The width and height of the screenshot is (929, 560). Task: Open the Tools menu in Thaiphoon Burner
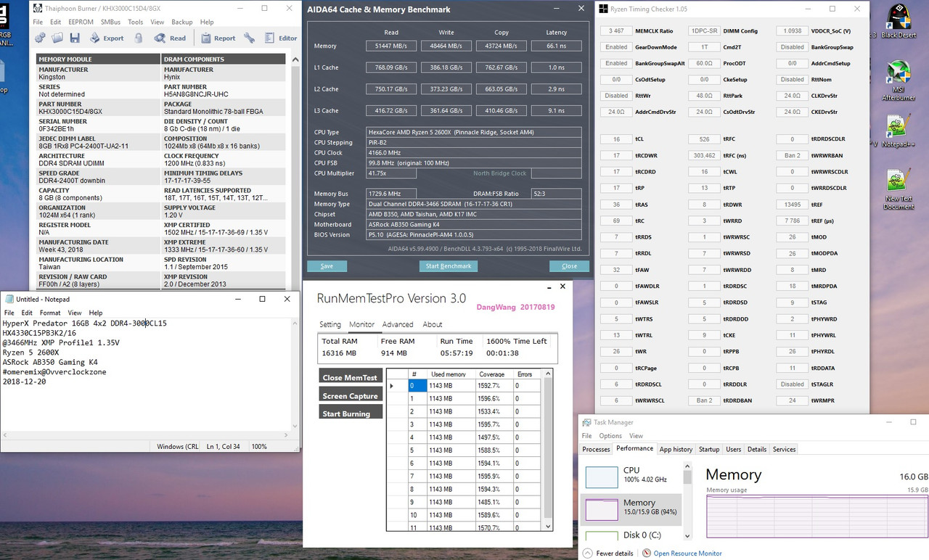click(136, 22)
